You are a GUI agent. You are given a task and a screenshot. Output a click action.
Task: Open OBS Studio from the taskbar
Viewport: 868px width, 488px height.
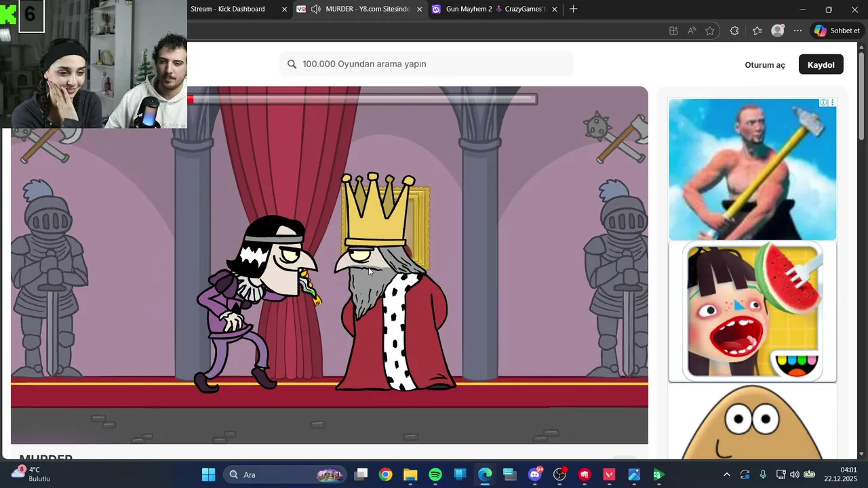559,474
